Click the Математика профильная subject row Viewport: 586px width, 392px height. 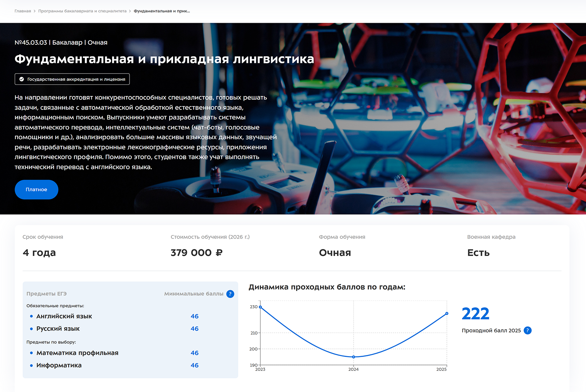(77, 353)
